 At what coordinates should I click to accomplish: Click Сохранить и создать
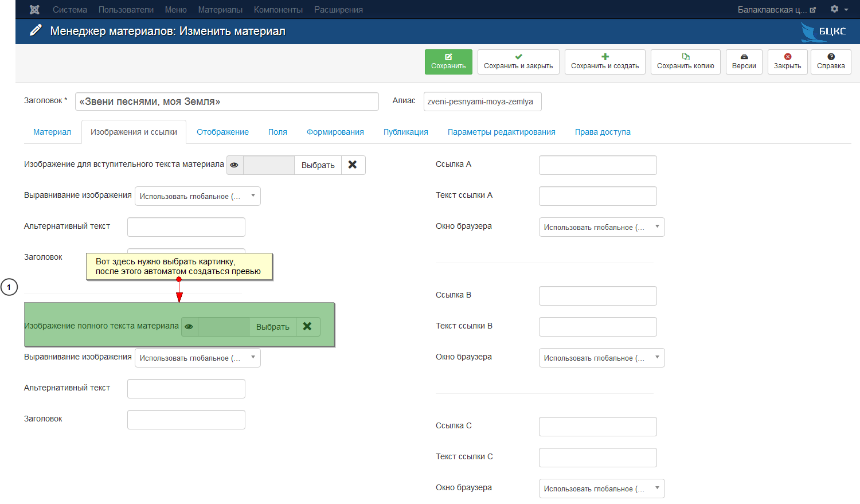tap(605, 61)
